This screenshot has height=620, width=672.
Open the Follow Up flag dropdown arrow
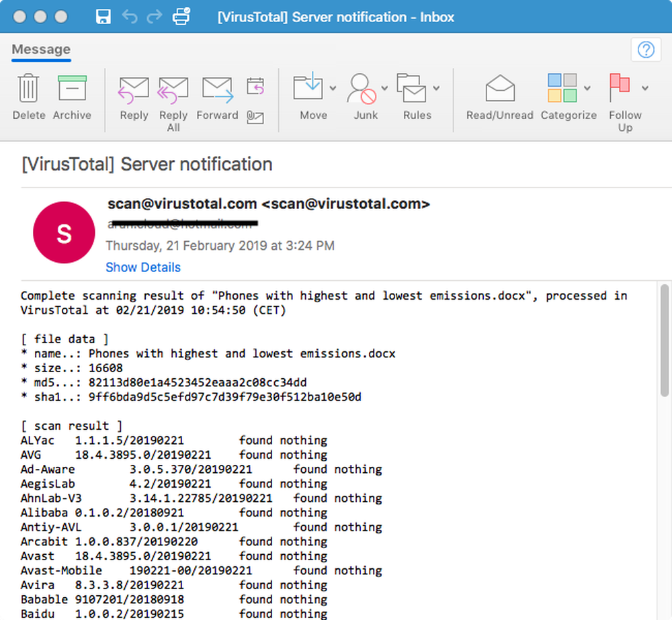(x=644, y=88)
